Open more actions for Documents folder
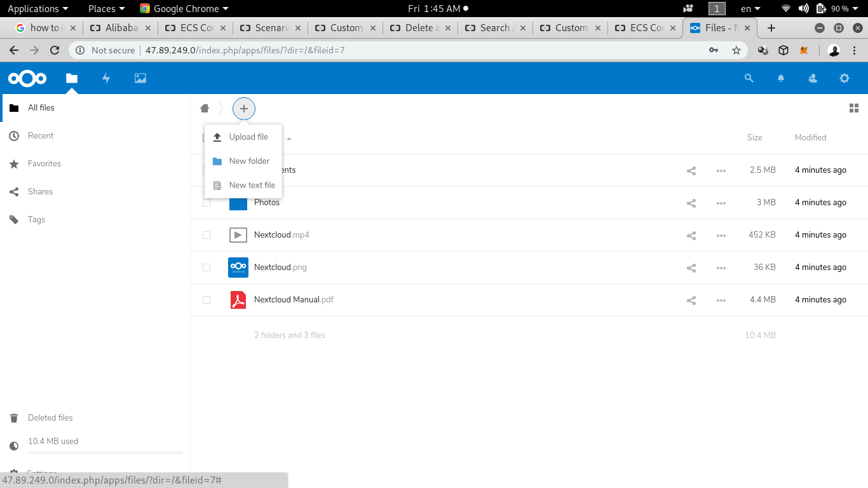868x488 pixels. [721, 170]
